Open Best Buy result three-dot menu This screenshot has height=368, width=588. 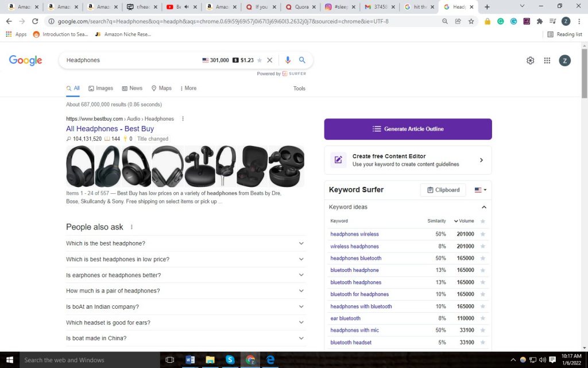coord(183,118)
